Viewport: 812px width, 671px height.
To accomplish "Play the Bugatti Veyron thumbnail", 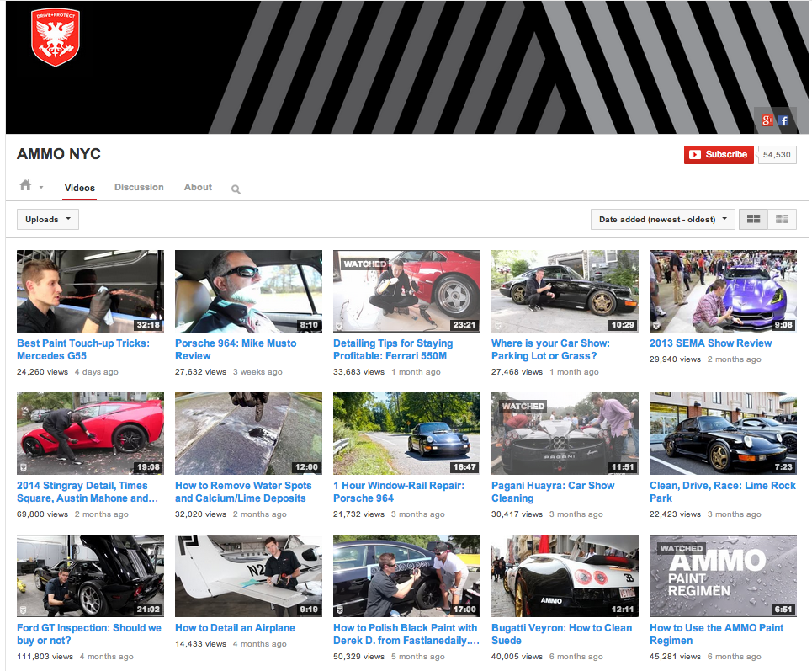I will [565, 576].
